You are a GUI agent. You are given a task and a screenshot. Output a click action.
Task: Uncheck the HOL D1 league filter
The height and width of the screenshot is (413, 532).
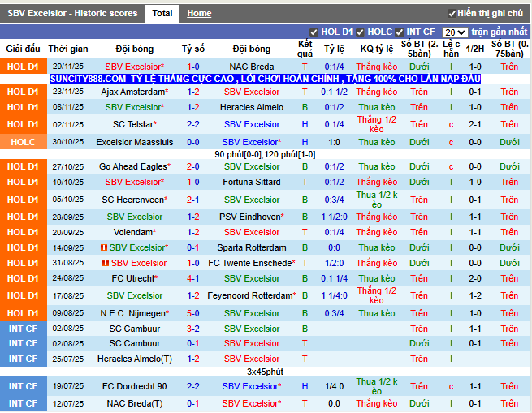point(314,32)
